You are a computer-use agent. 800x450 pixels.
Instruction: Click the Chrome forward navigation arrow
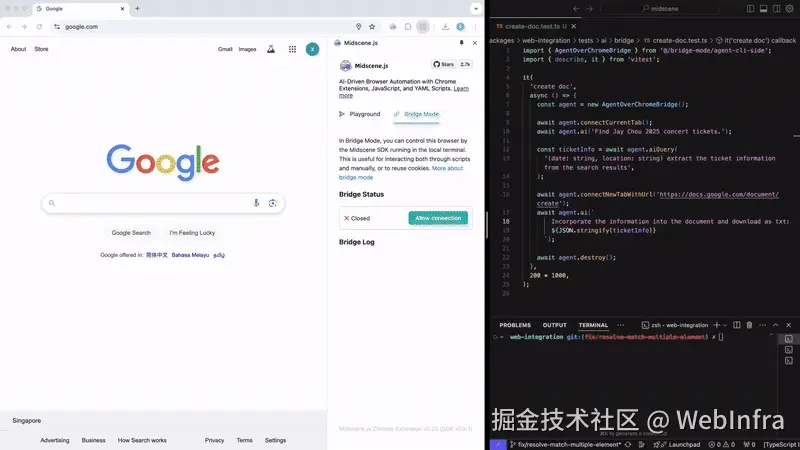[24, 27]
